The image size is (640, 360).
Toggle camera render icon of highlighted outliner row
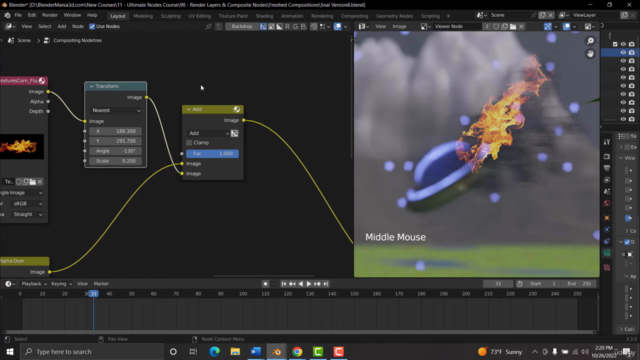pos(632,52)
